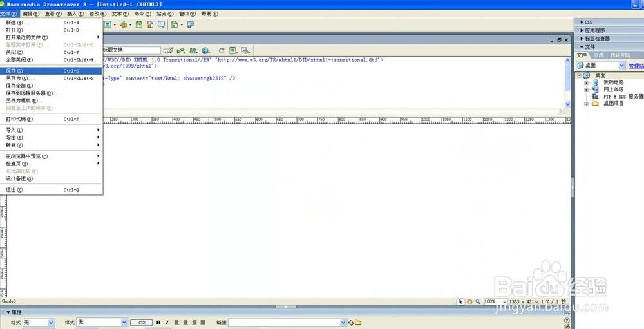644x329 pixels.
Task: Choose Exit (退出) from the File menu
Action: [x=52, y=190]
